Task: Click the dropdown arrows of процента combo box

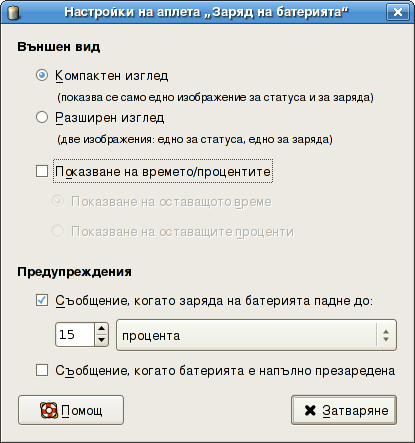Action: [x=386, y=335]
